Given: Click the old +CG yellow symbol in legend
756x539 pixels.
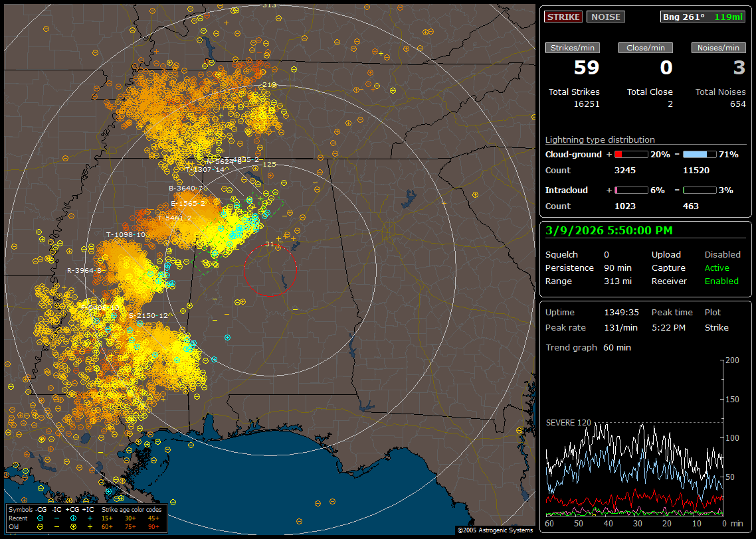Looking at the screenshot, I should (73, 526).
